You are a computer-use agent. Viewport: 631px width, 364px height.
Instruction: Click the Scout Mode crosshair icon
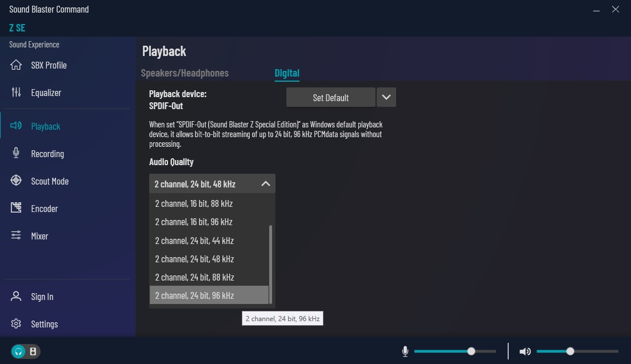[x=16, y=180]
